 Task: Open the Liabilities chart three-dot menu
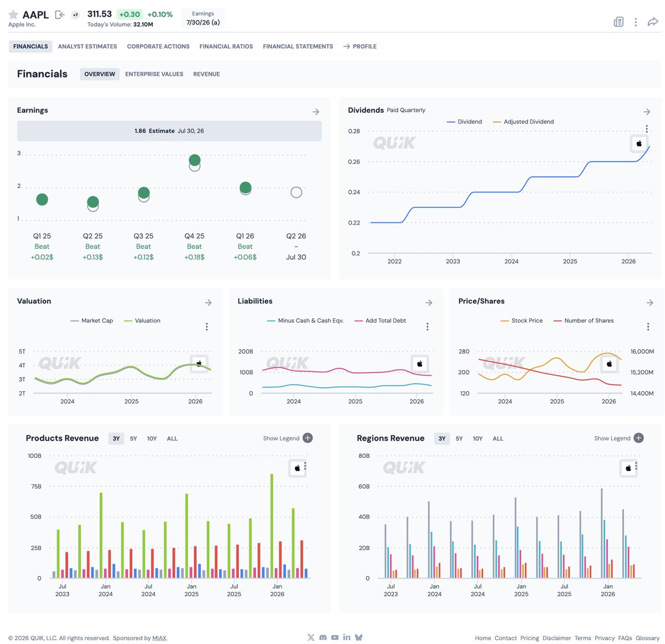pyautogui.click(x=427, y=327)
